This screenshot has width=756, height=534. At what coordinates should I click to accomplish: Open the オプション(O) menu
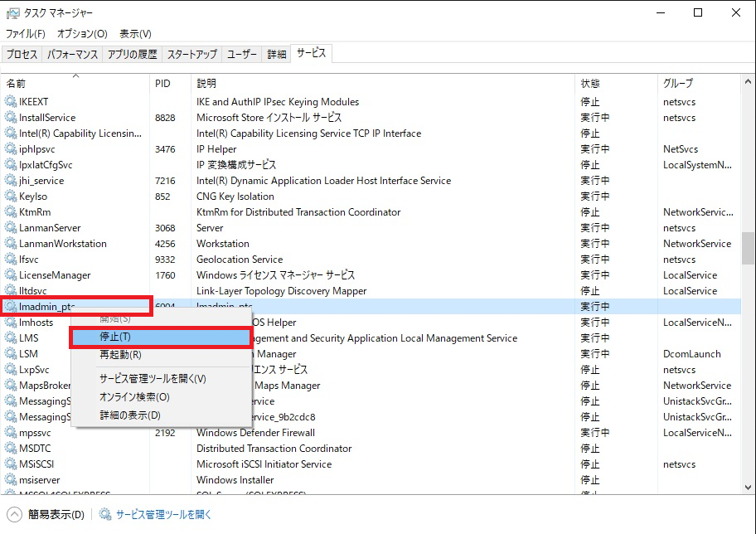click(82, 34)
